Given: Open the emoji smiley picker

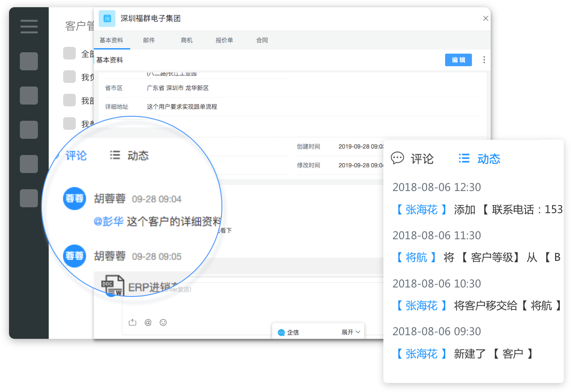Looking at the screenshot, I should click(163, 322).
